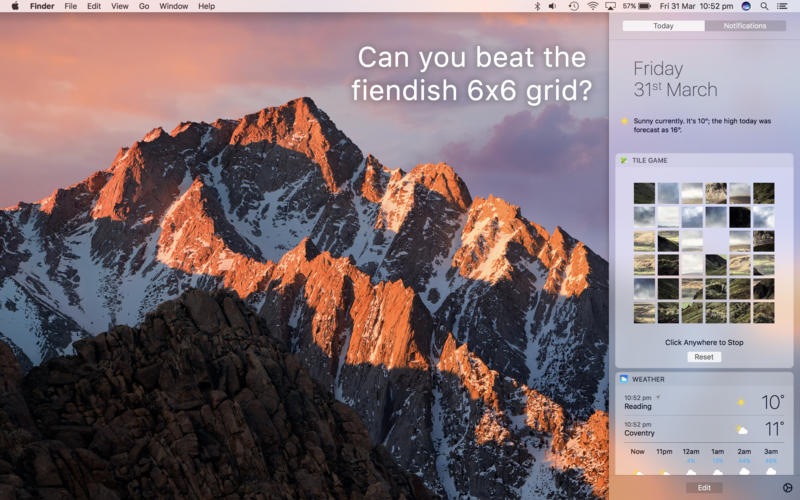Viewport: 800px width, 500px height.
Task: Open the Go menu
Action: tap(144, 6)
